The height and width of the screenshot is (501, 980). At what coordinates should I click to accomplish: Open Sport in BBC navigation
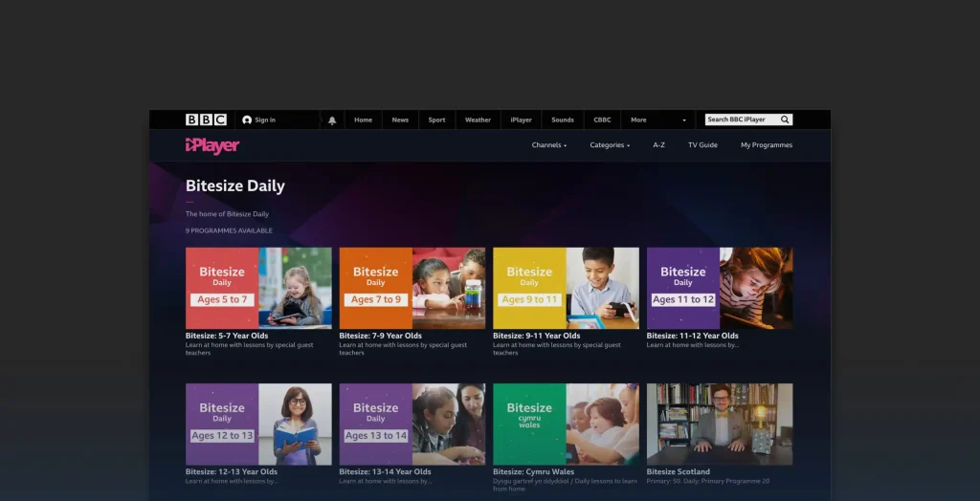click(x=436, y=120)
